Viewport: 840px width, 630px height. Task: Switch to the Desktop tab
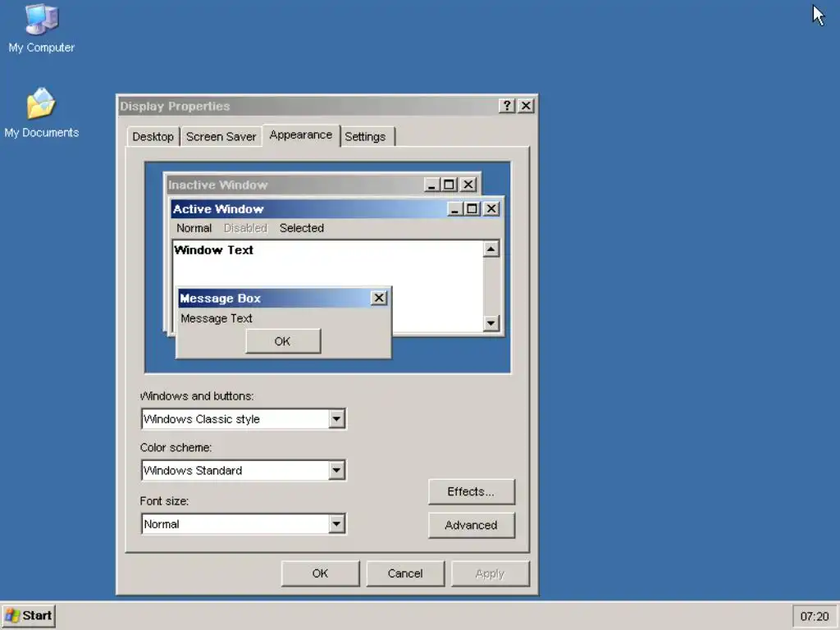click(153, 137)
